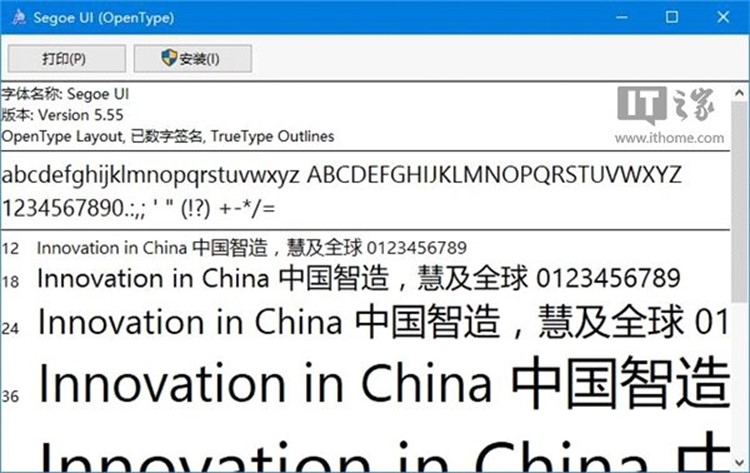Click the digits and punctuation sample line

point(140,208)
